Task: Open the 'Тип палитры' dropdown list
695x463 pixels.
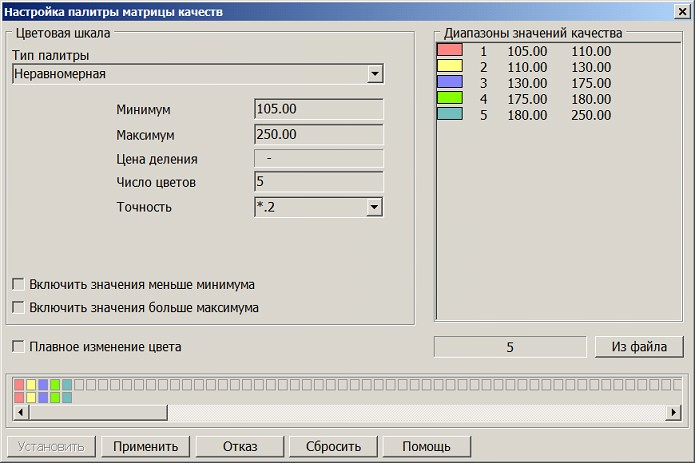Action: [x=374, y=74]
